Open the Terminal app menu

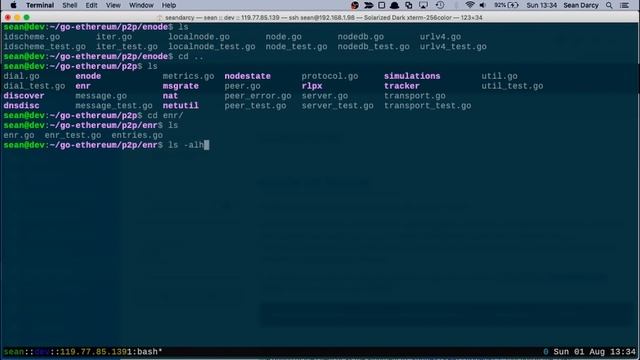point(40,5)
